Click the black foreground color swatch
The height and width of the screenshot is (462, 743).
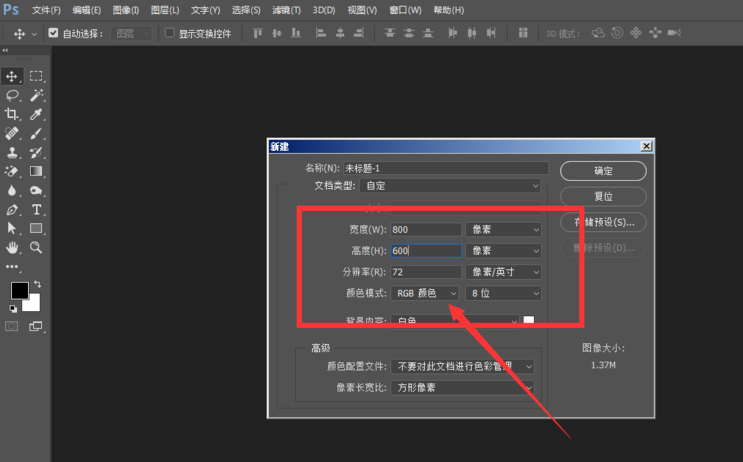(x=19, y=290)
